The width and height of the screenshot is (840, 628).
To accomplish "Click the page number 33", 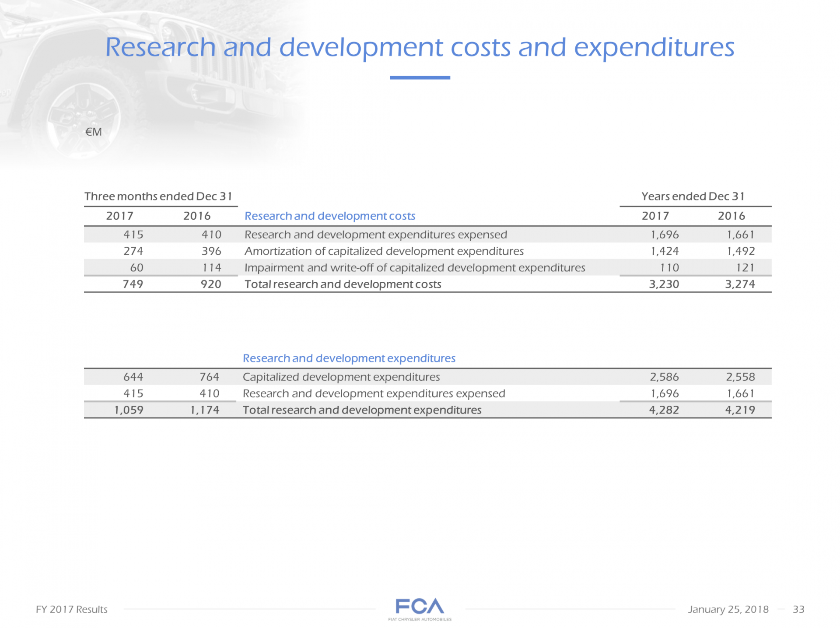I will tap(798, 609).
